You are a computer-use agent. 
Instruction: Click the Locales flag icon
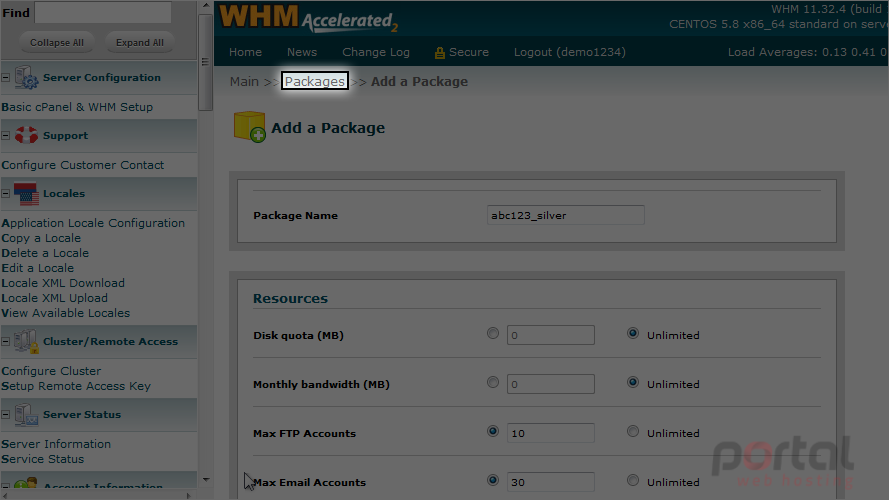point(26,193)
